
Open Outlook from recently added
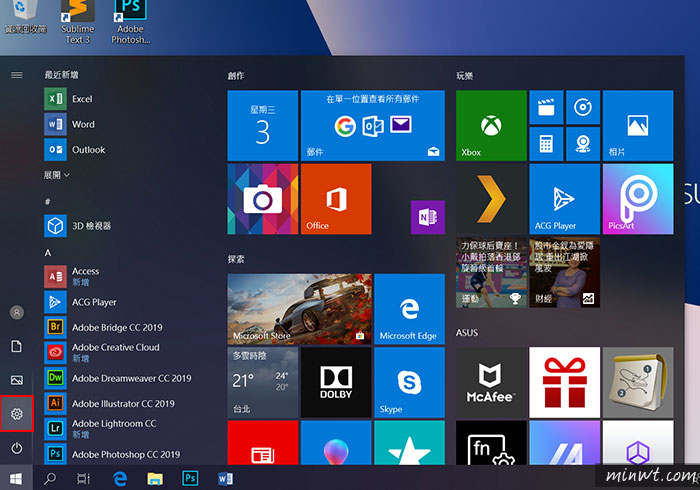tap(75, 149)
